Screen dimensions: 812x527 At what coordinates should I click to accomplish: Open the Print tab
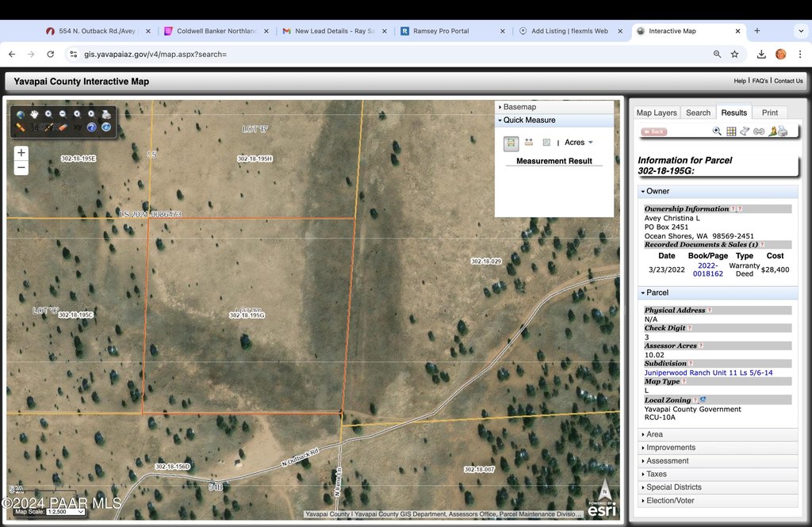[x=769, y=113]
